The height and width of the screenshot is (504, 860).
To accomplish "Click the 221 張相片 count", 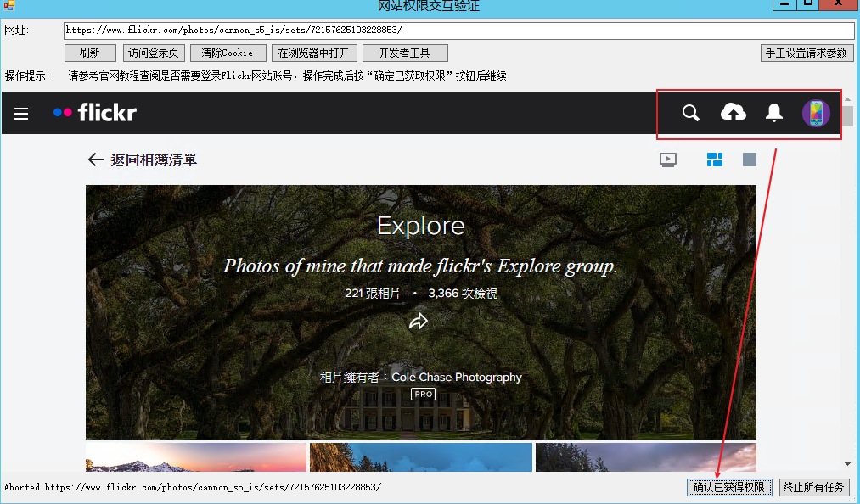I will [373, 294].
